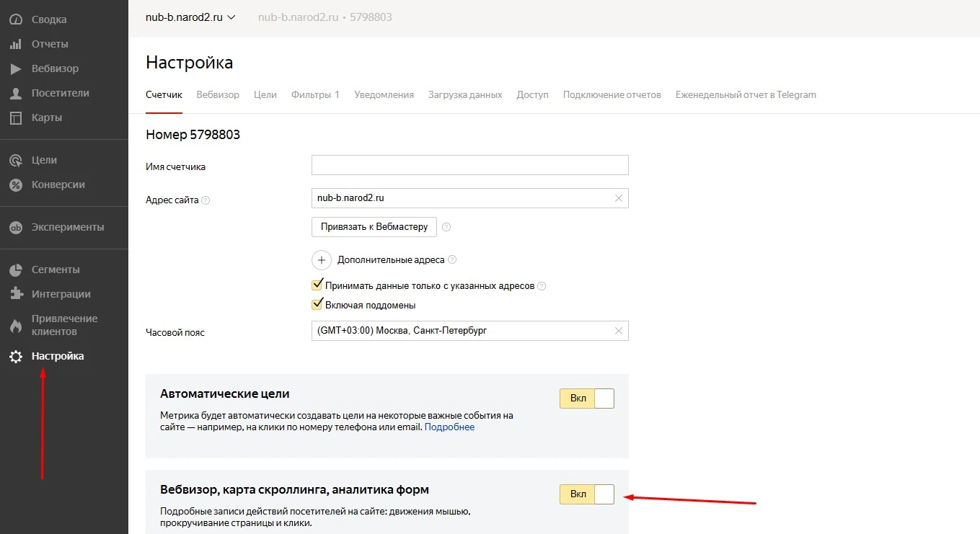The height and width of the screenshot is (534, 980).
Task: Go to Посетители in sidebar
Action: click(61, 93)
